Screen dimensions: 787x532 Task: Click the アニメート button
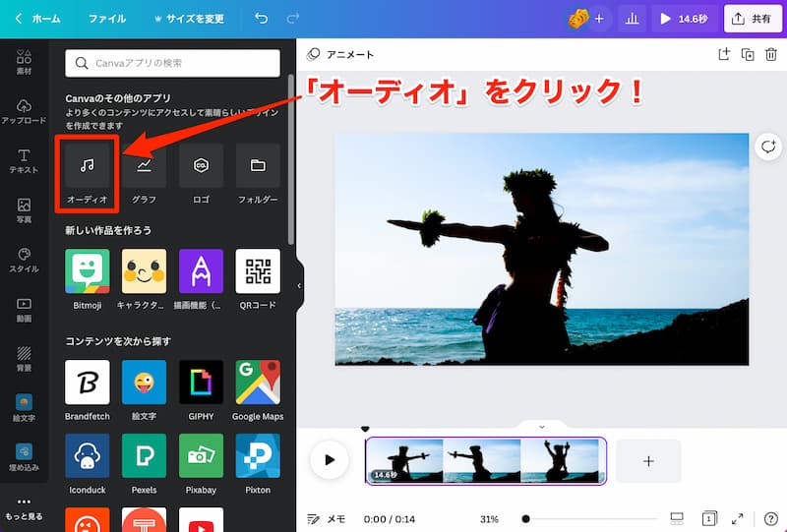coord(340,55)
